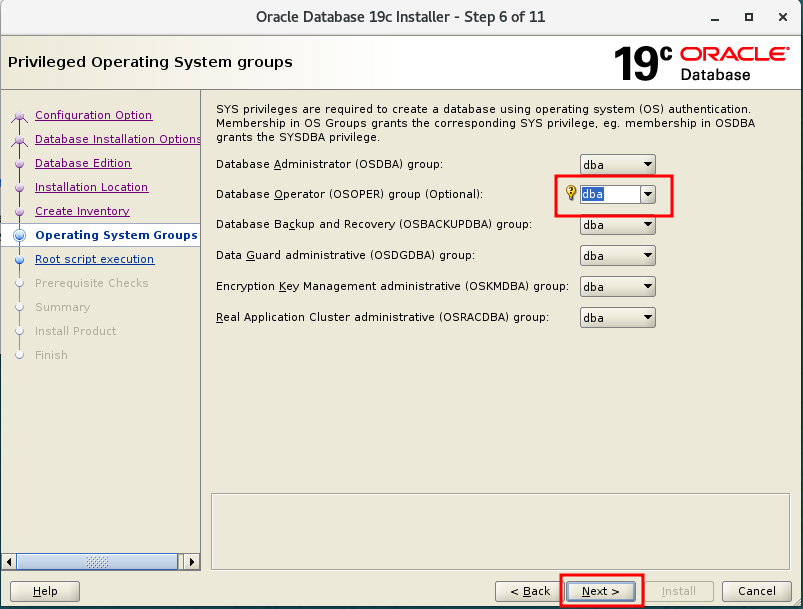Open the OSDBA group dropdown
Screen dimensions: 803x609
tap(618, 164)
